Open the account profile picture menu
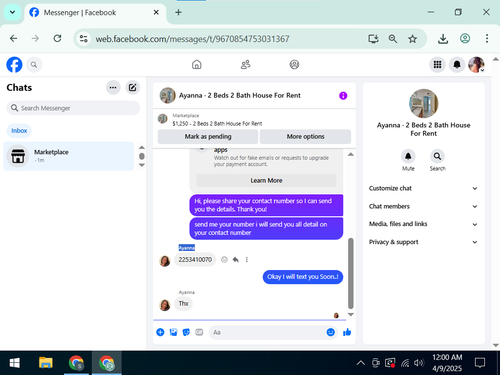500x375 pixels. (476, 64)
